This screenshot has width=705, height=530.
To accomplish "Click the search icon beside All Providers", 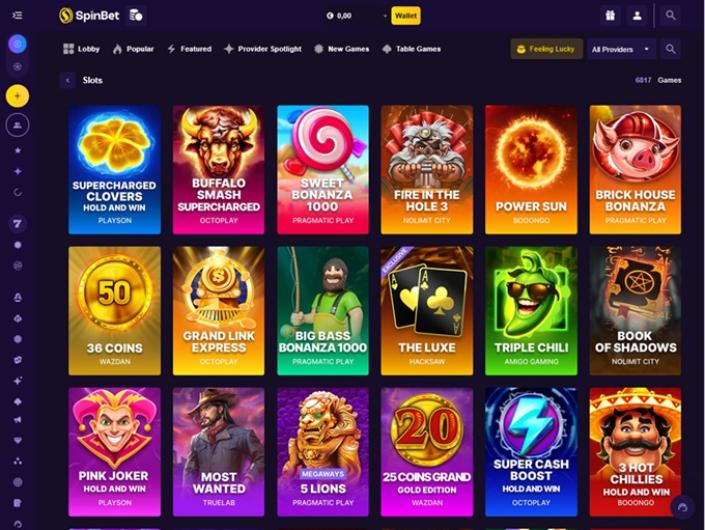I will pos(670,49).
